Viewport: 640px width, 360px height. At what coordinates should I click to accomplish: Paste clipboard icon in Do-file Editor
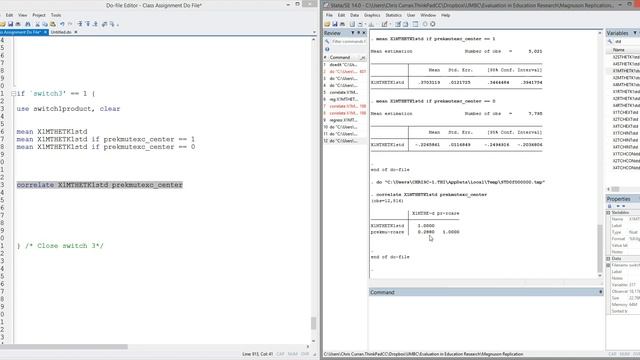(53, 24)
